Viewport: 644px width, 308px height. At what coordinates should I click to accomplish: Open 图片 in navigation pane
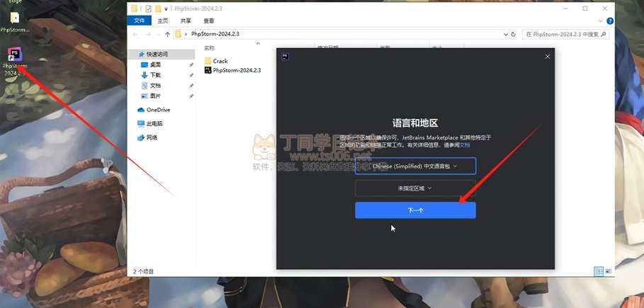tap(155, 96)
